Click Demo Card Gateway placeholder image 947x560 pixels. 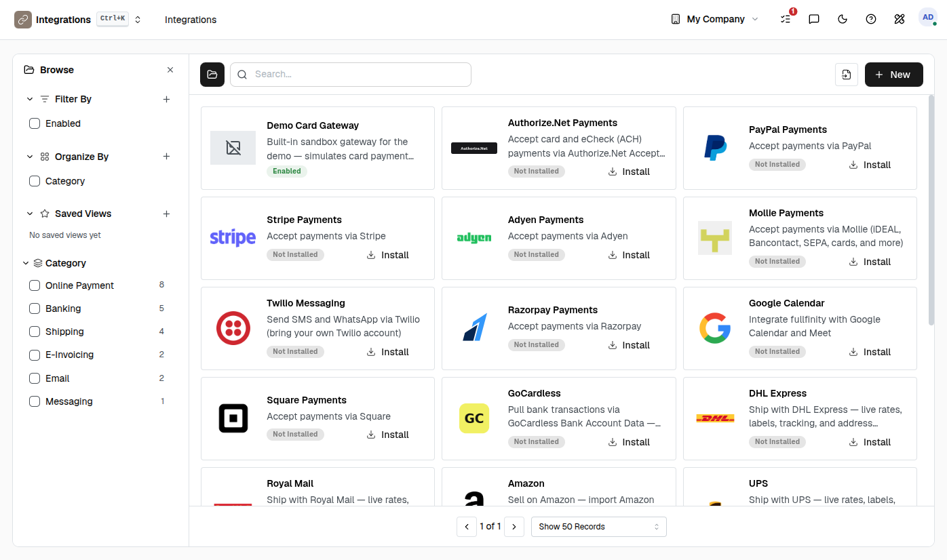point(233,148)
